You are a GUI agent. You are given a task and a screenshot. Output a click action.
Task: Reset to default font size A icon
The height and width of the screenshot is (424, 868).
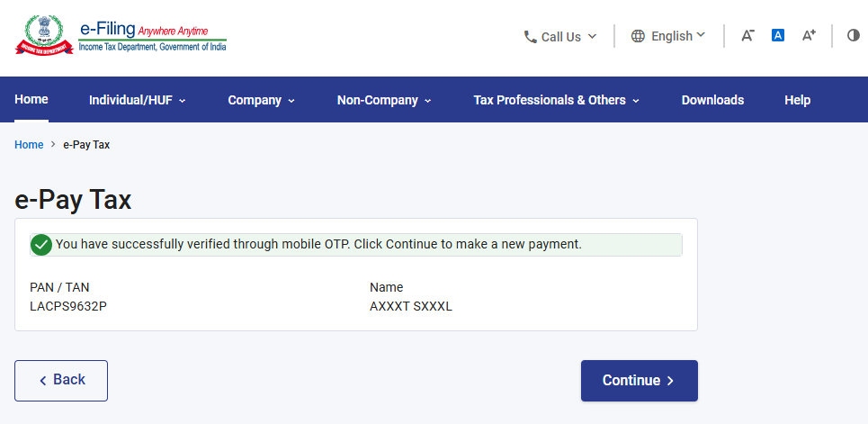pyautogui.click(x=778, y=35)
